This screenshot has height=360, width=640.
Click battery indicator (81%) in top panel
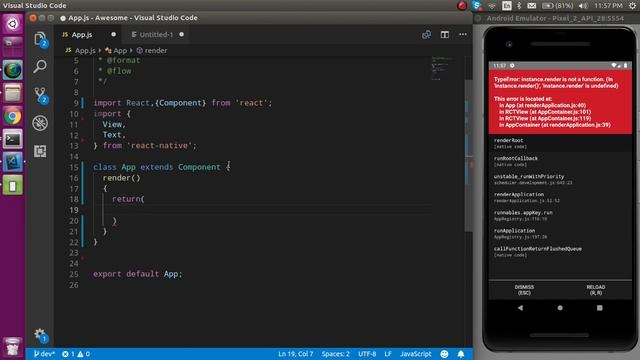[x=558, y=6]
